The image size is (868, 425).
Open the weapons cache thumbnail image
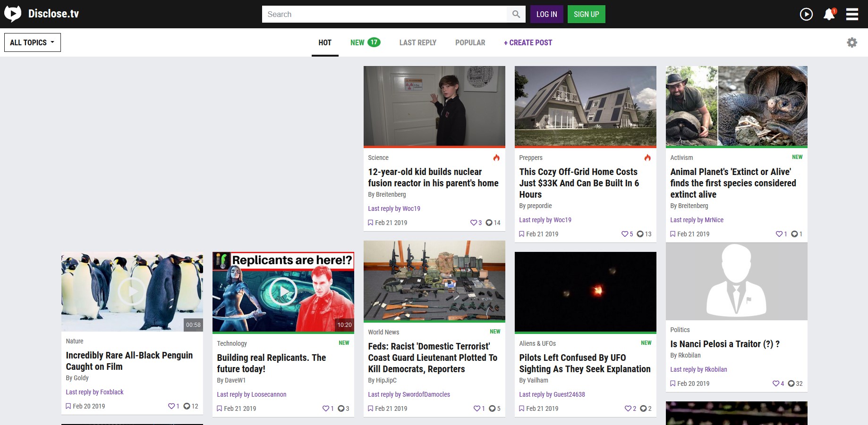coord(434,281)
